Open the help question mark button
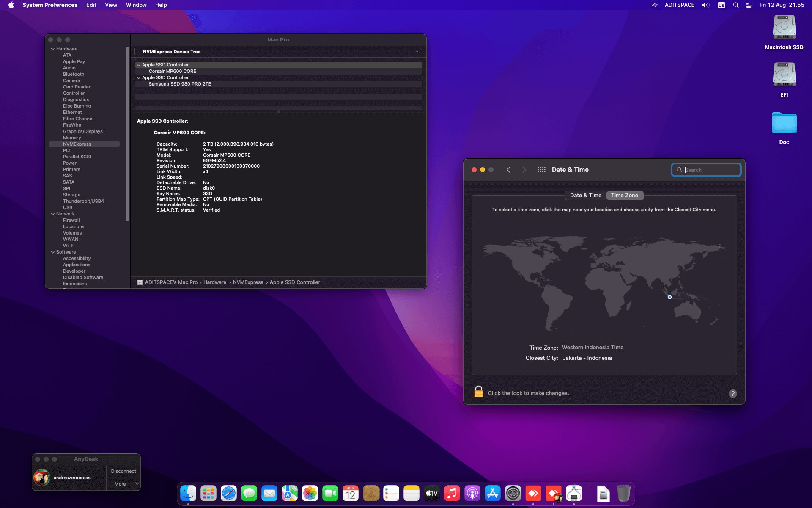The image size is (812, 508). click(x=732, y=393)
